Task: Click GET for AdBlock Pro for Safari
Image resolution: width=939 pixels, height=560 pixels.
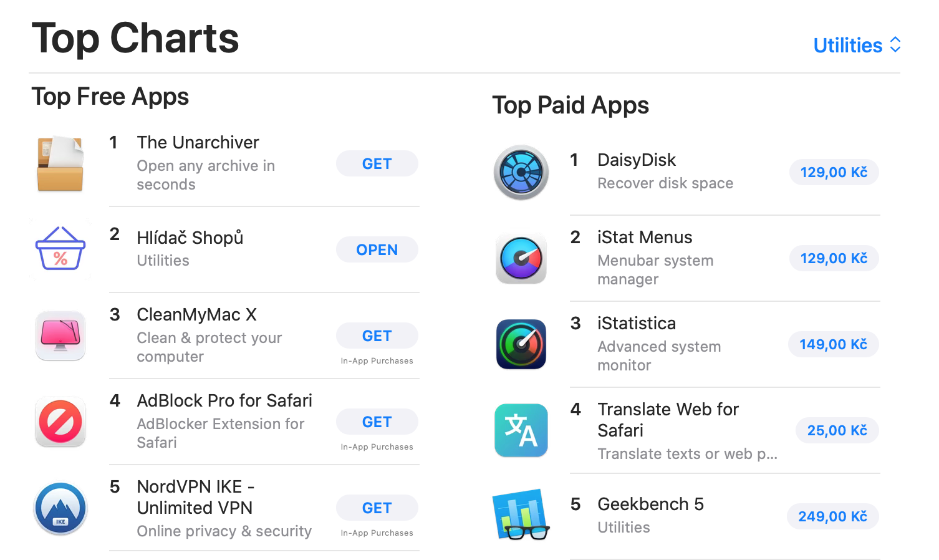Action: click(x=377, y=422)
